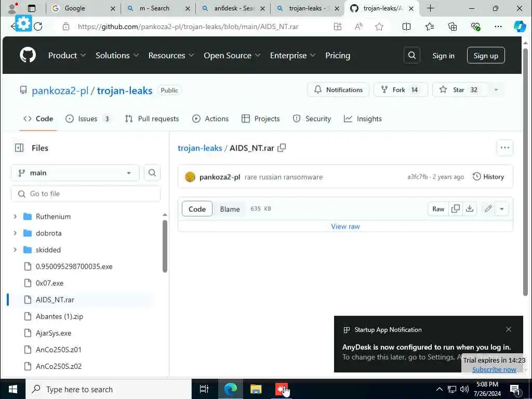The width and height of the screenshot is (532, 399).
Task: Open Edge settings and more menu
Action: pyautogui.click(x=498, y=26)
